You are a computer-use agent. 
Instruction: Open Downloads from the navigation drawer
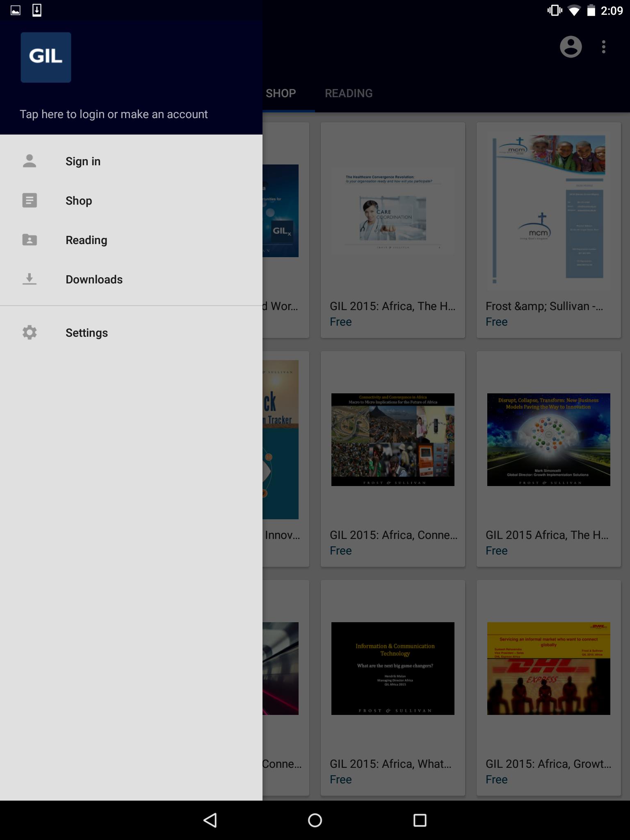click(131, 279)
